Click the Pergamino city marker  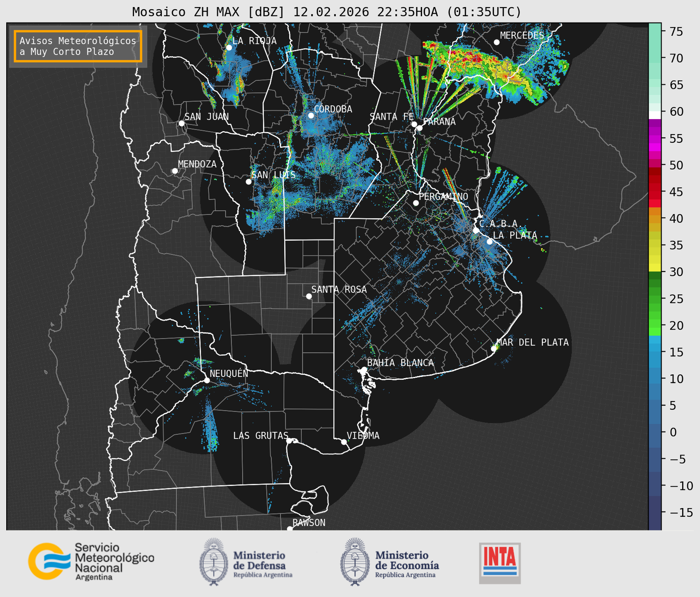416,203
